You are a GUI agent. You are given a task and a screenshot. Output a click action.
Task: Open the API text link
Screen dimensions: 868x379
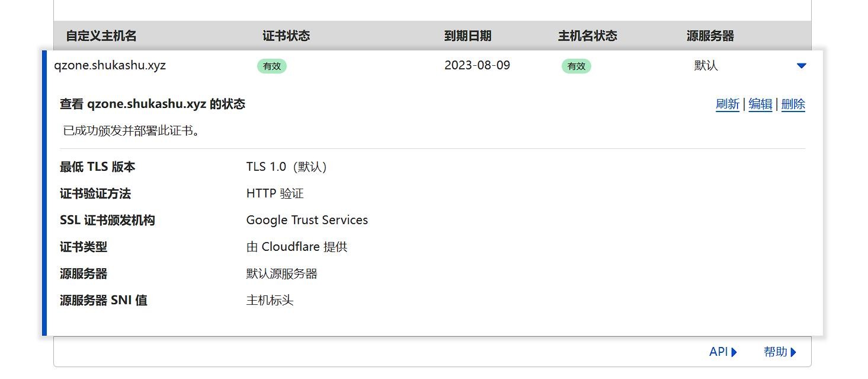(x=718, y=352)
